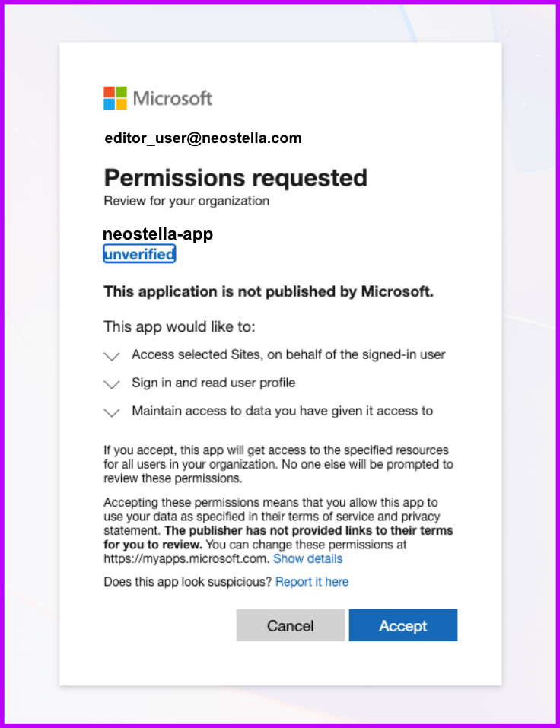Click the Microsoft four-square logo

click(x=115, y=98)
